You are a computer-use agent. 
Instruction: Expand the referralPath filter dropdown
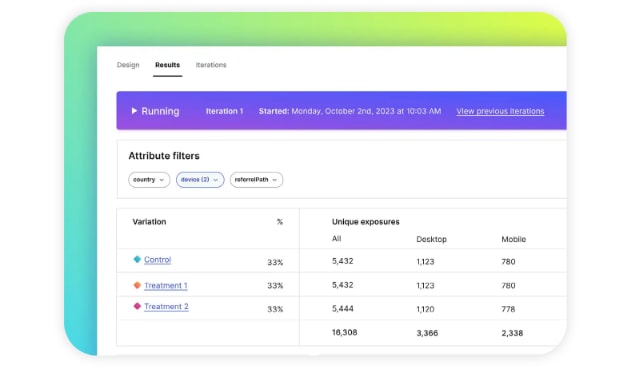click(x=256, y=180)
